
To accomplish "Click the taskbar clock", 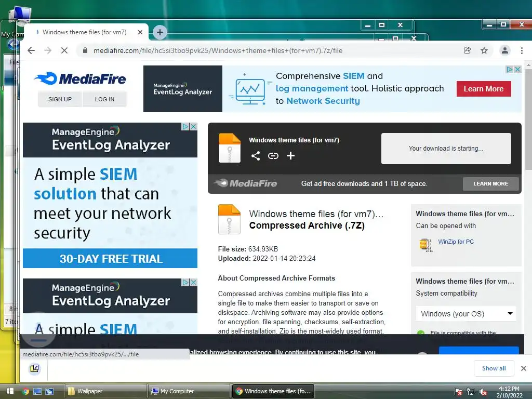I will click(509, 392).
